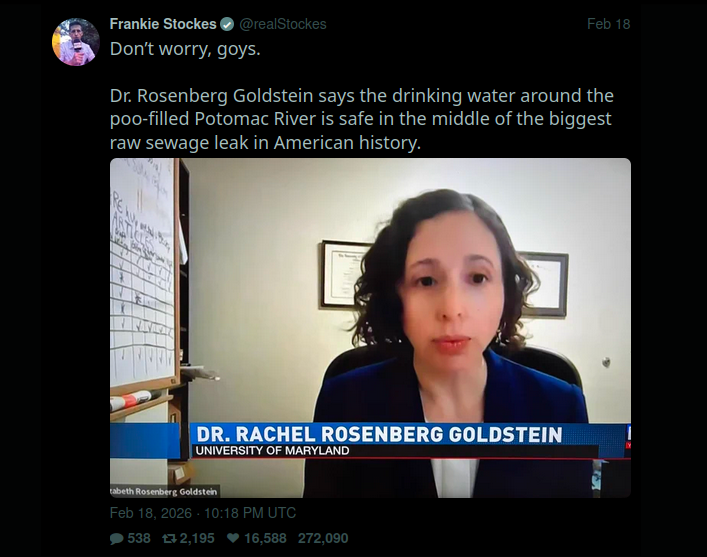This screenshot has width=707, height=557.
Task: Open the embedded news video image
Action: tap(370, 328)
